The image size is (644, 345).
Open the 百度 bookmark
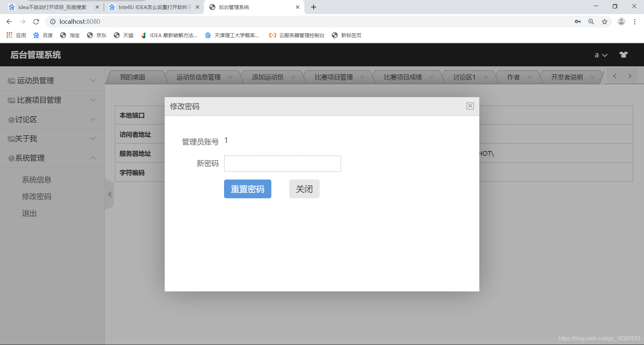pyautogui.click(x=43, y=35)
